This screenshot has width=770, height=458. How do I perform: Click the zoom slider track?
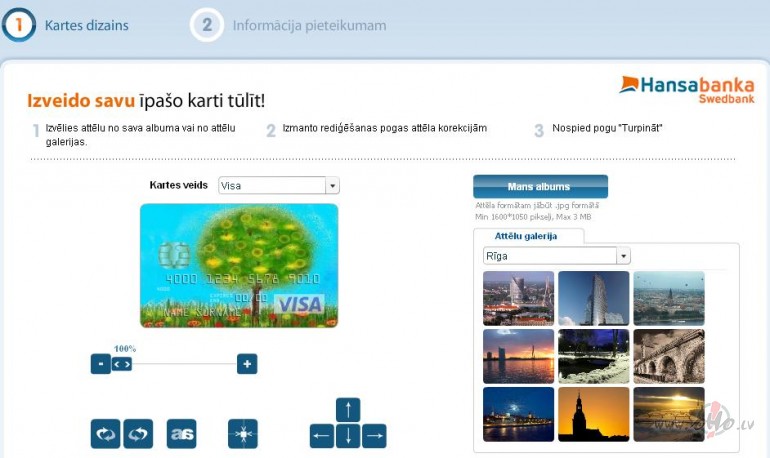click(x=184, y=364)
